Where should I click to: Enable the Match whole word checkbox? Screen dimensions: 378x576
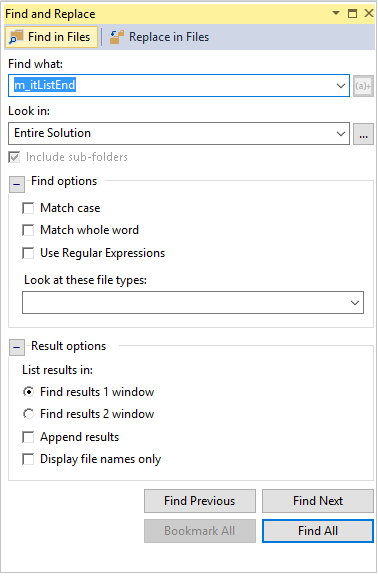tap(28, 231)
